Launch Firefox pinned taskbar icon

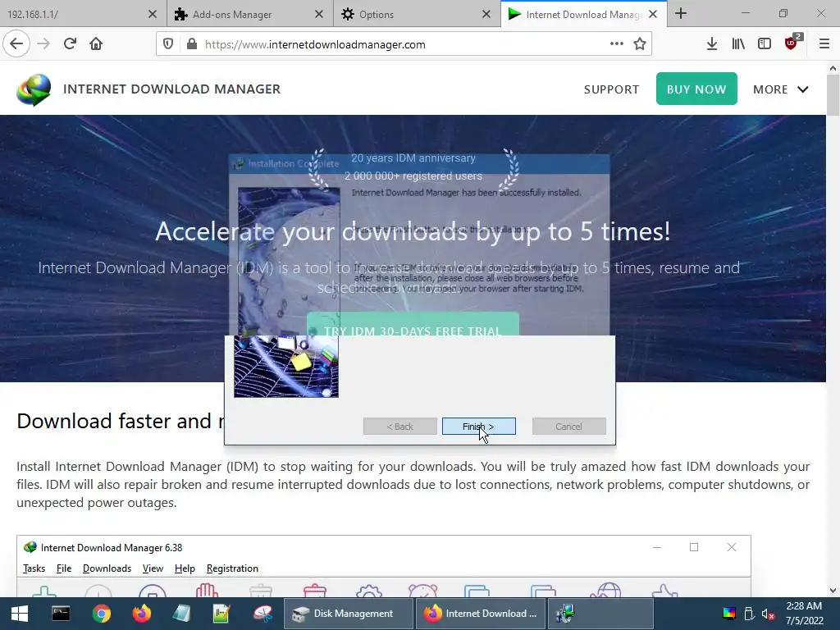coord(142,614)
